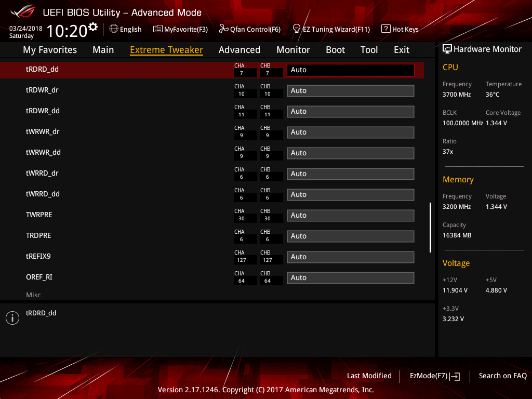Click the Ratio 37x value
532x399 pixels.
447,152
